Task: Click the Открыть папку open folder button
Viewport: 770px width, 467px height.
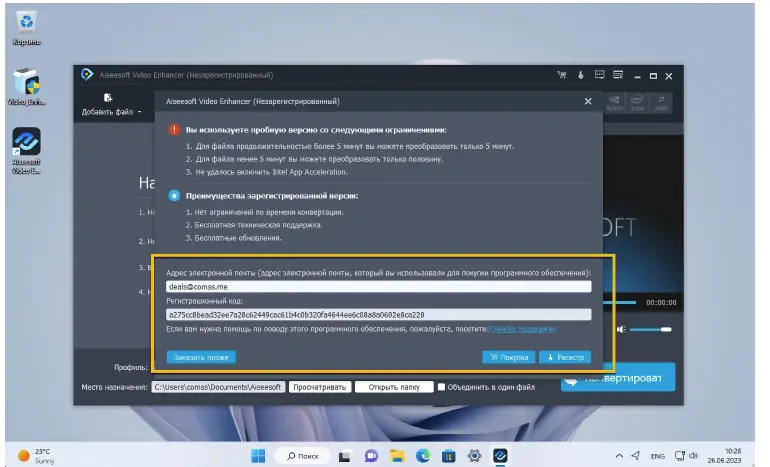Action: 394,387
